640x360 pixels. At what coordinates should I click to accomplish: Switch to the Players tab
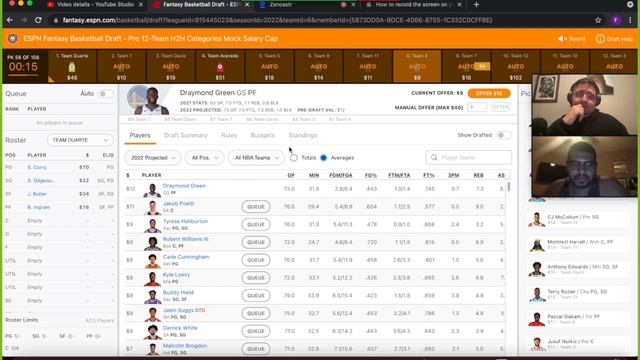tap(140, 135)
